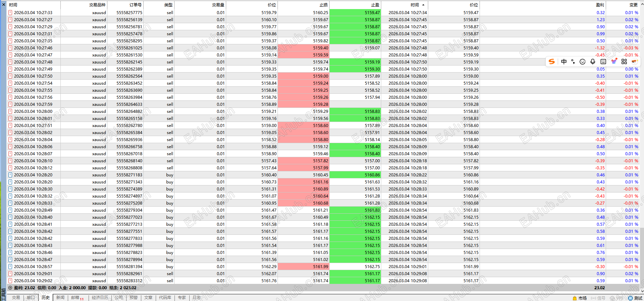644x301 pixels.
Task: Open the 公司 tab
Action: click(118, 298)
